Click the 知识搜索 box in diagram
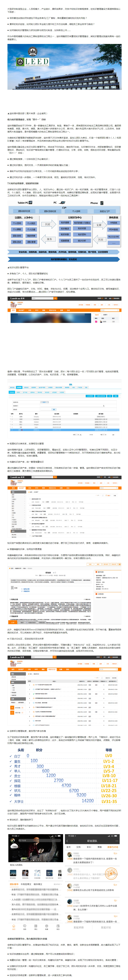 point(65,222)
